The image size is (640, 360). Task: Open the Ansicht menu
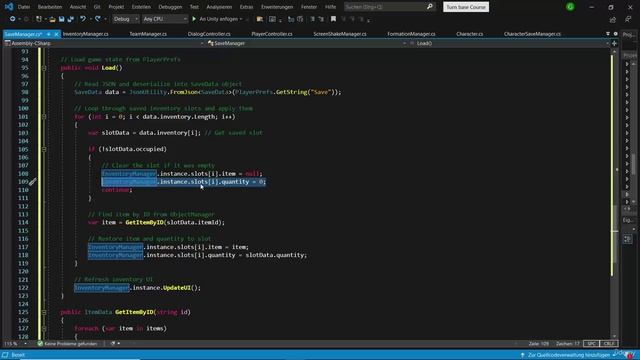[78, 7]
